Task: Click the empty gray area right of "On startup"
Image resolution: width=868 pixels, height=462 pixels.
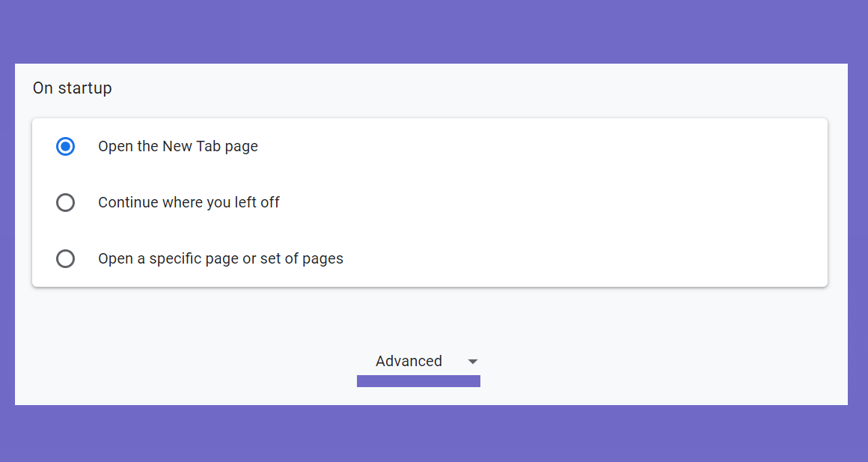Action: point(476,88)
